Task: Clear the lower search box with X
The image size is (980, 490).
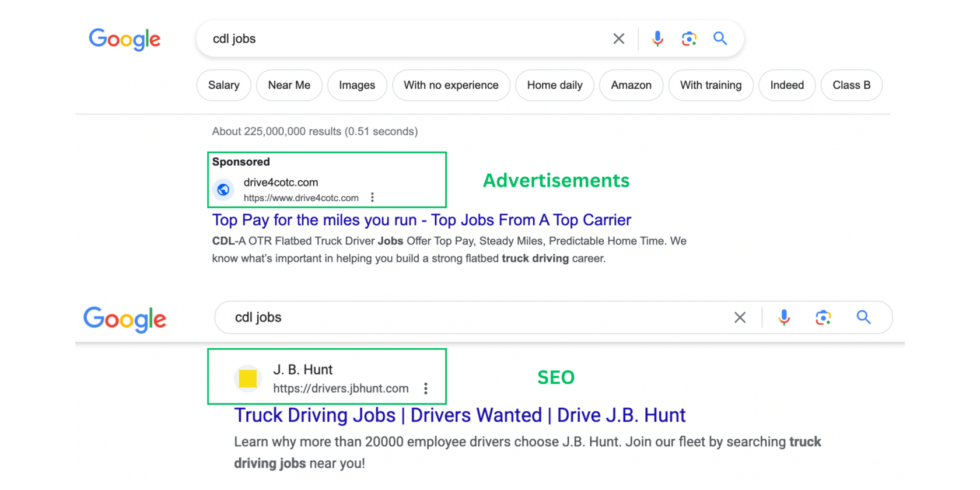Action: click(740, 317)
